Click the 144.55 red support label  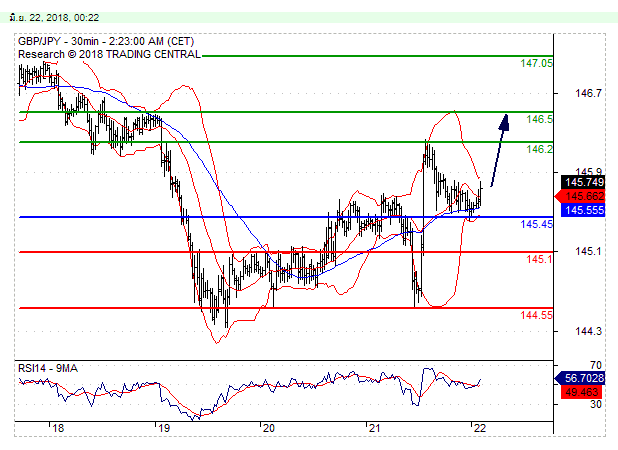[536, 315]
